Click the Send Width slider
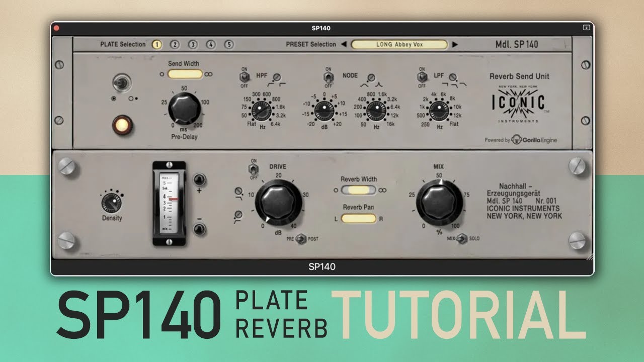 (x=185, y=74)
